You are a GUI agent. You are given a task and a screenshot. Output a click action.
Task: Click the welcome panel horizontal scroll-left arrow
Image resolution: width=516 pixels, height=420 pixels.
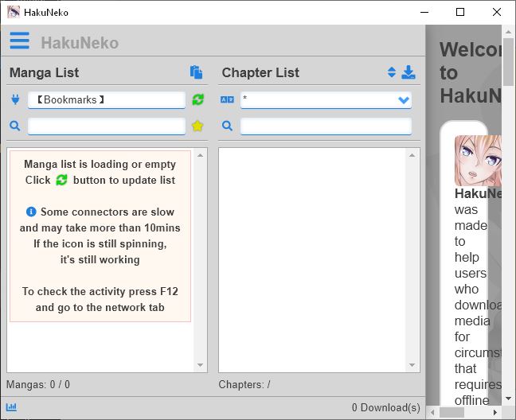pyautogui.click(x=432, y=412)
